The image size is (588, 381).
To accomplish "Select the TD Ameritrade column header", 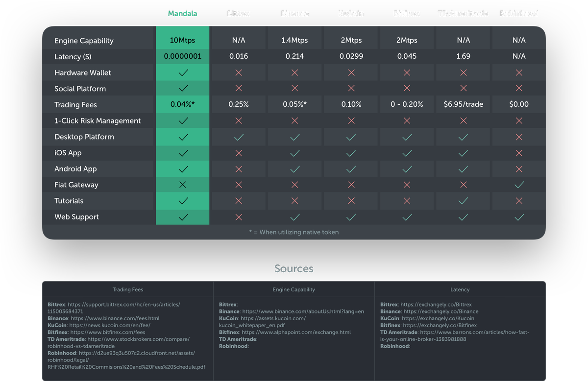I will click(463, 13).
